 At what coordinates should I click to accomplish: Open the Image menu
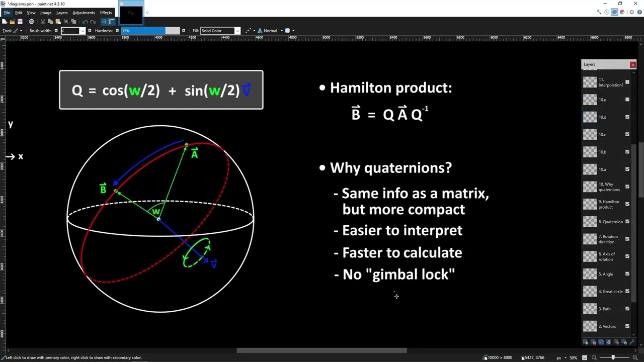click(46, 13)
